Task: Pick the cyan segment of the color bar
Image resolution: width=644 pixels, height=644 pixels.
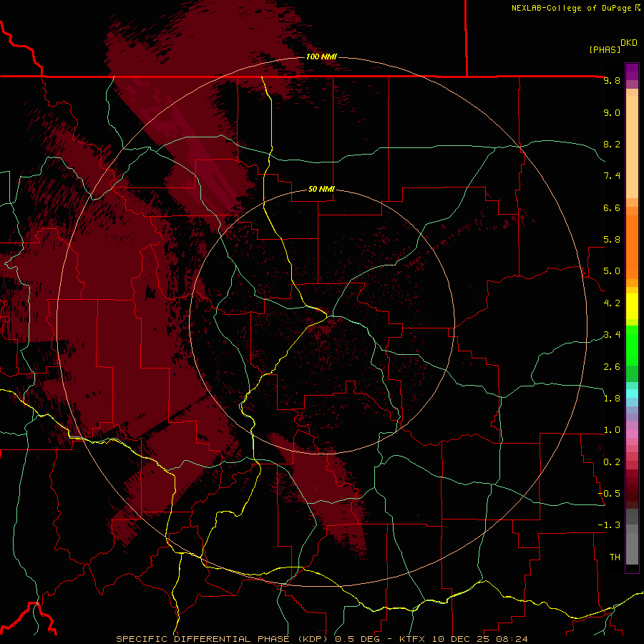Action: point(632,394)
